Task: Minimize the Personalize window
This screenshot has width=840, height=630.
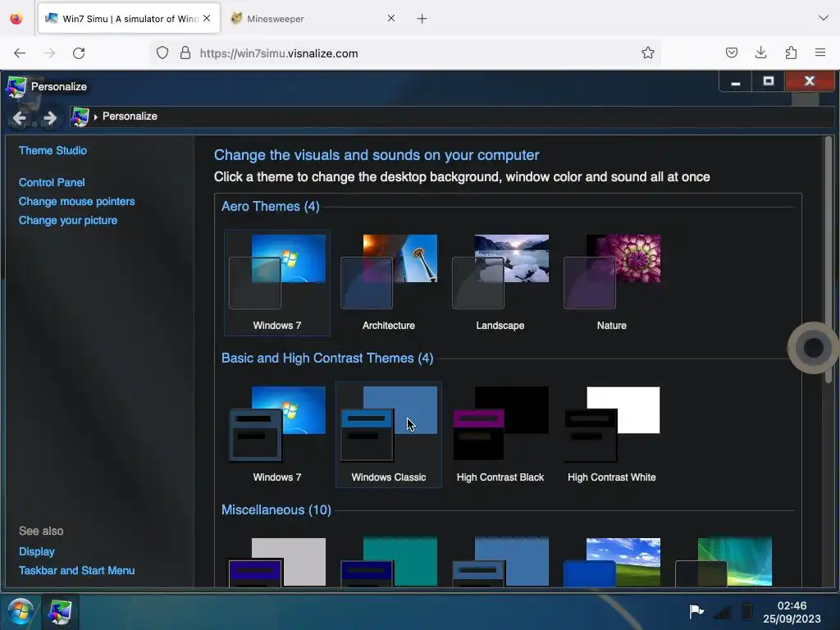Action: 735,82
